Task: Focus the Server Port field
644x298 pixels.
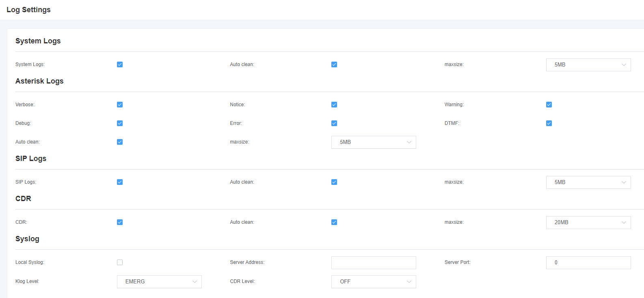Action: (588, 263)
